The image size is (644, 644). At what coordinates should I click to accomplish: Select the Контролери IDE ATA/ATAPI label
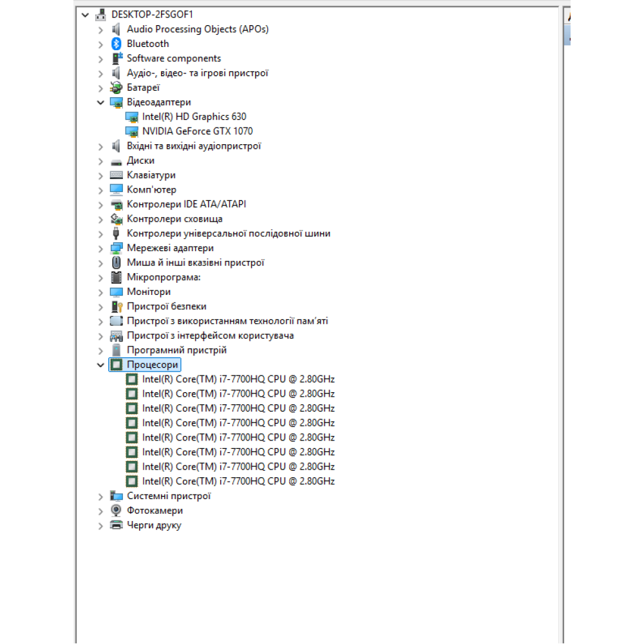[x=187, y=205]
